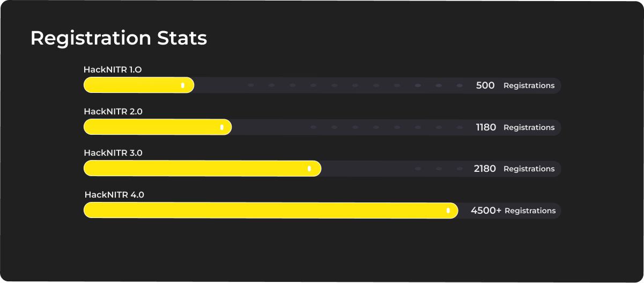The image size is (644, 283).
Task: Click the white handle on HackNITR 2.0 bar
Action: [x=222, y=127]
